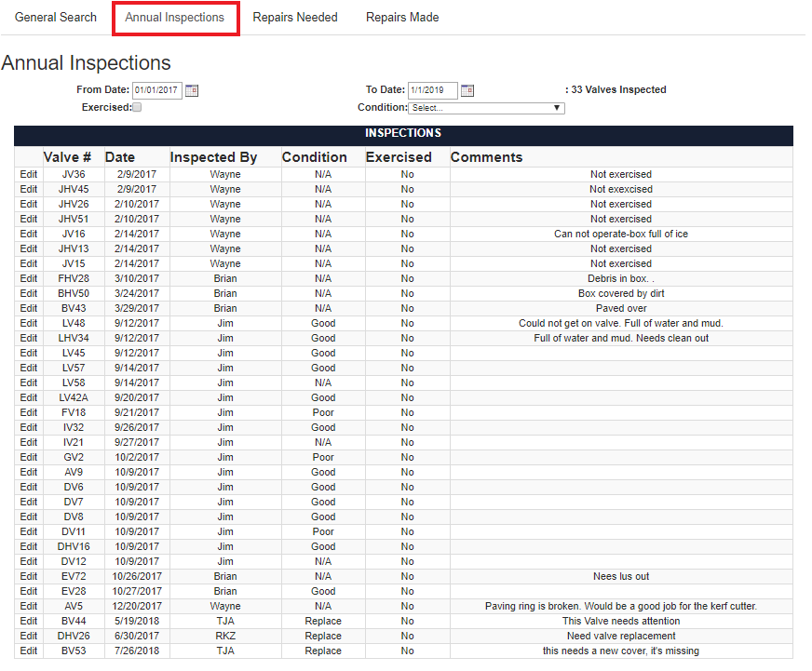Edit the JHV45 inspection row

point(29,190)
